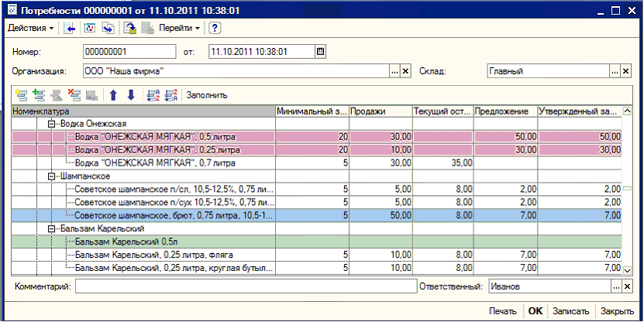Viewport: 644px width, 322px height.
Task: Select row Водка "ОНЕЖСКАЯ МЯГКАЯ", 0,5 литра
Action: tap(316, 137)
